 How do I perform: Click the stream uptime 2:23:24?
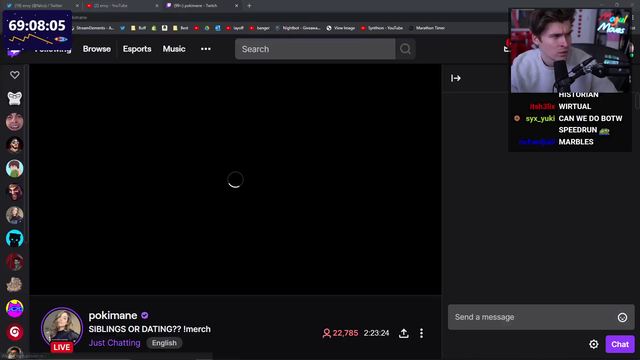click(376, 333)
